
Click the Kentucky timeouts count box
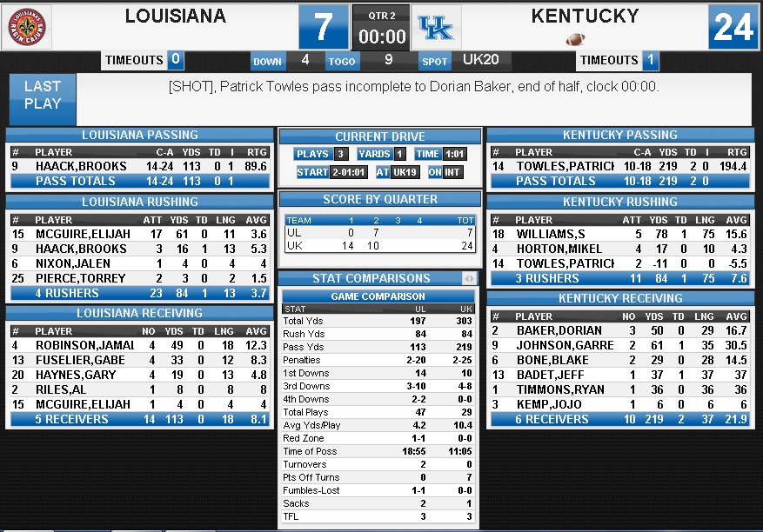coord(650,60)
